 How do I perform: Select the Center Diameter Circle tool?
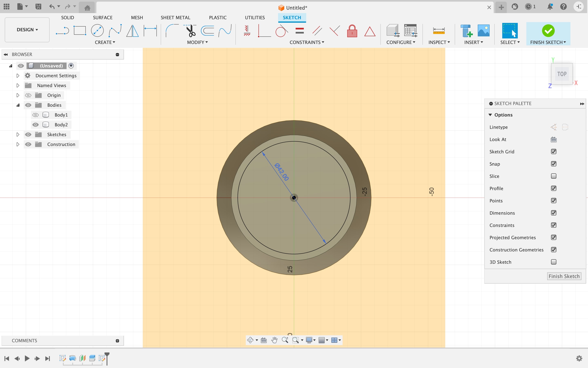(x=97, y=31)
